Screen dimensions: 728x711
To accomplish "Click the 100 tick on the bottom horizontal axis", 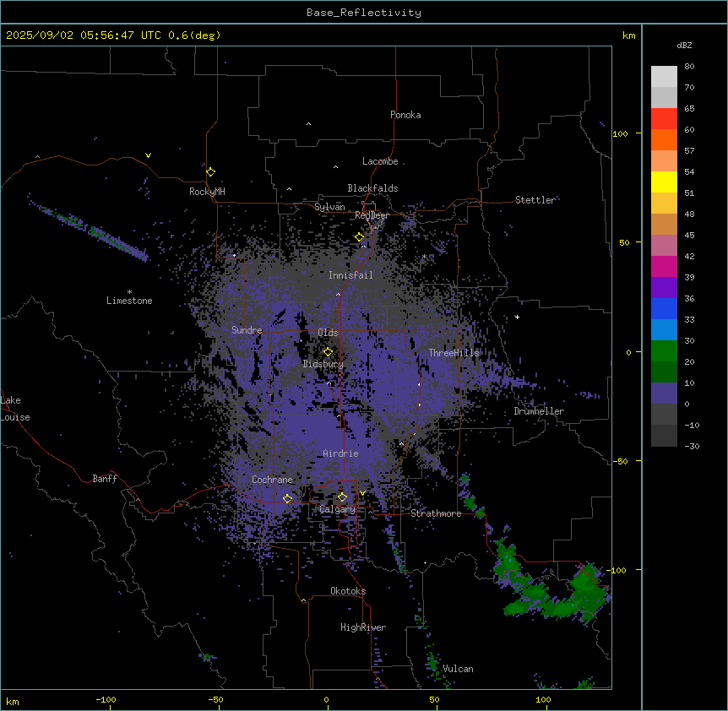I will click(543, 699).
